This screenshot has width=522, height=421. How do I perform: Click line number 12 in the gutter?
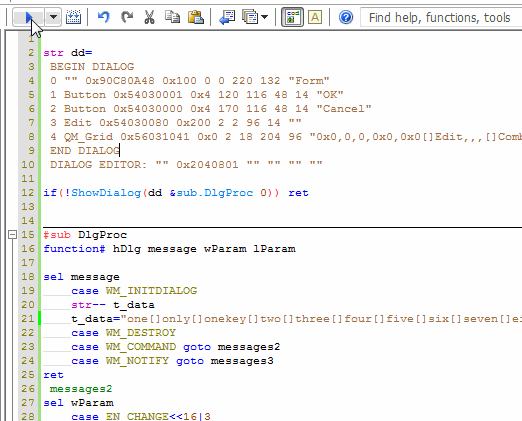pyautogui.click(x=28, y=193)
